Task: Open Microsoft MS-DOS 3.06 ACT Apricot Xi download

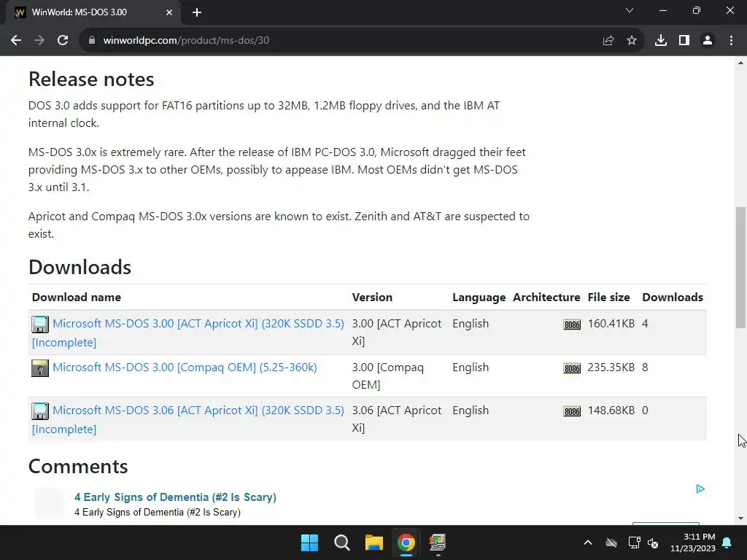Action: [x=198, y=410]
